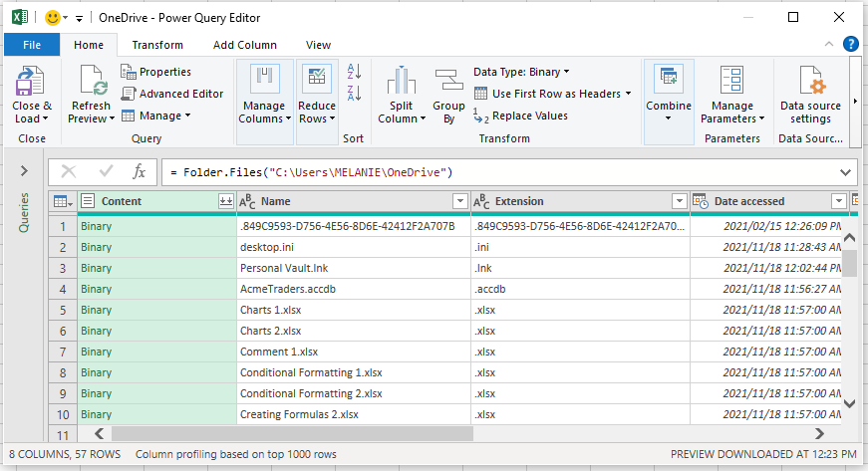Expand the Queries side pane
The width and height of the screenshot is (868, 471).
(x=24, y=172)
